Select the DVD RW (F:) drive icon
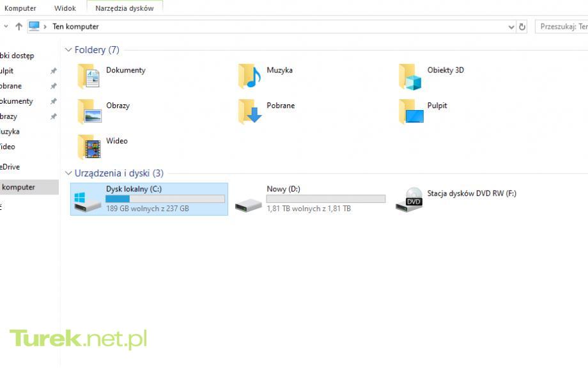 tap(409, 200)
